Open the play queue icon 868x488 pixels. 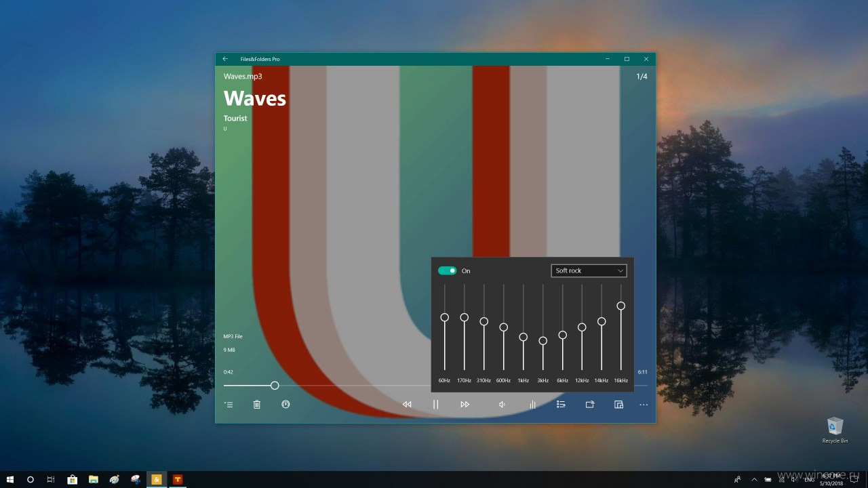(x=561, y=405)
